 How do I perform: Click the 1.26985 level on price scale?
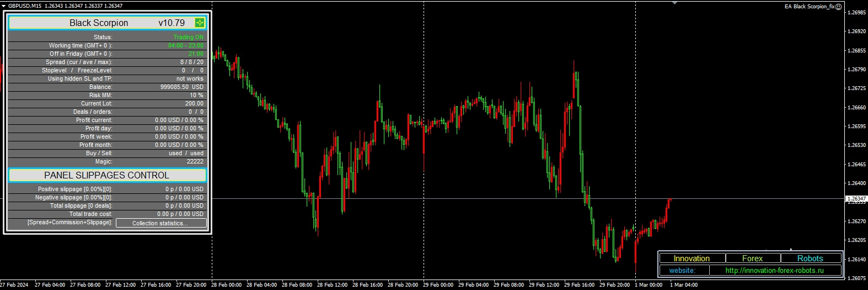[856, 12]
